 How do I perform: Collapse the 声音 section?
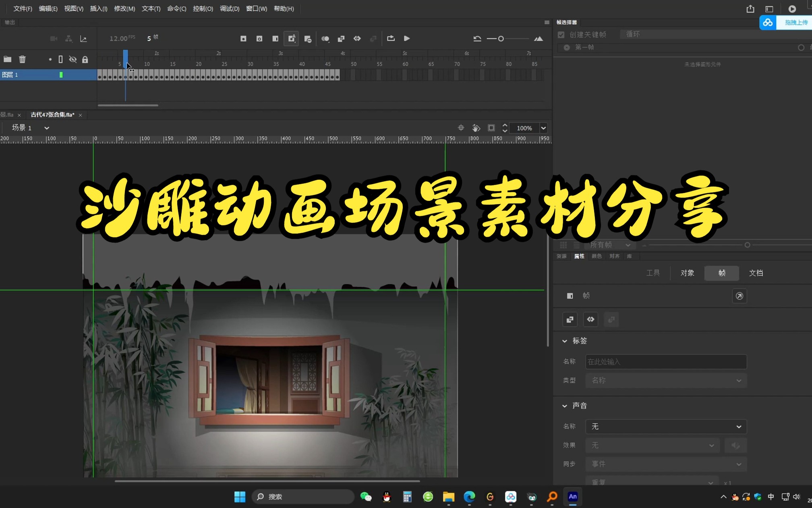565,406
